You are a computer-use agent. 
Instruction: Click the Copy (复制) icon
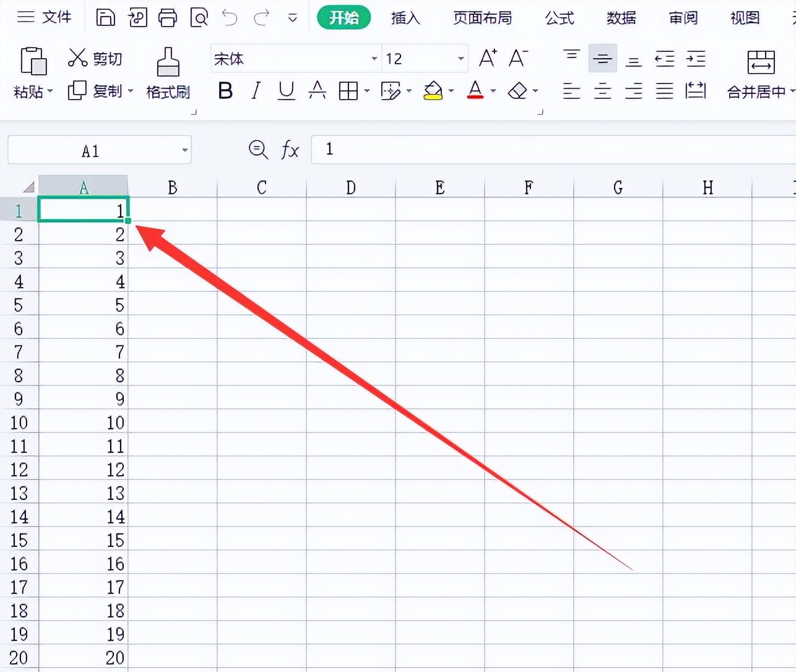tap(77, 91)
